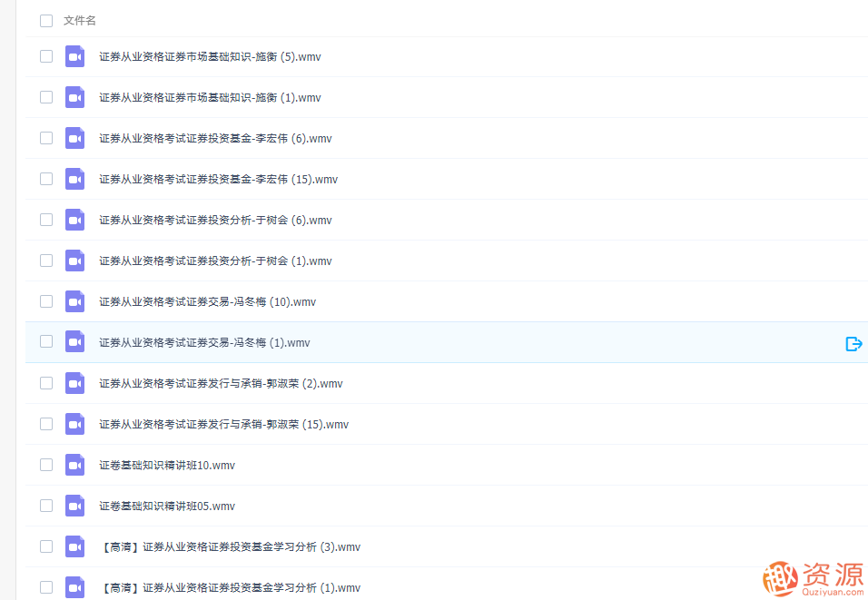Click video icon of 证券市场基础知识-施衡 (1).wmv
The width and height of the screenshot is (868, 600).
(x=74, y=97)
